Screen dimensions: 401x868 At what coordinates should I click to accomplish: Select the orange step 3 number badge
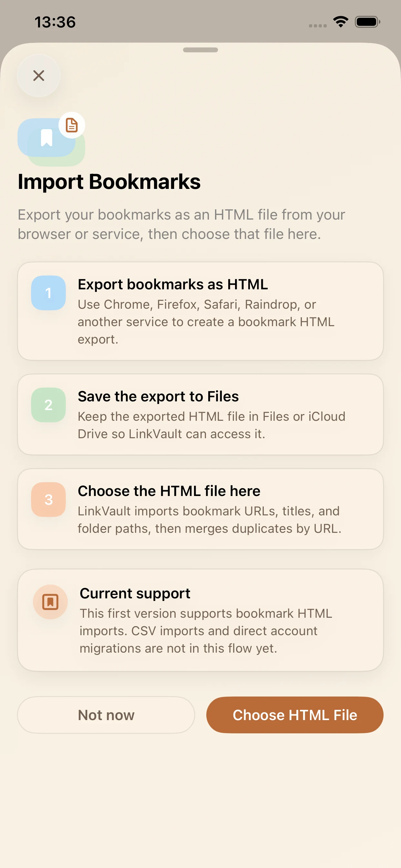(48, 499)
